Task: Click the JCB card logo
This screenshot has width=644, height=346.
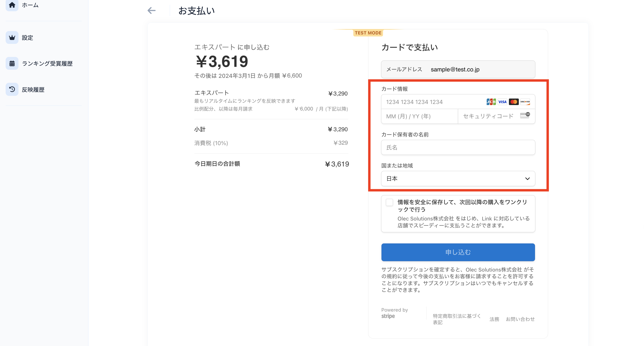Action: tap(491, 102)
